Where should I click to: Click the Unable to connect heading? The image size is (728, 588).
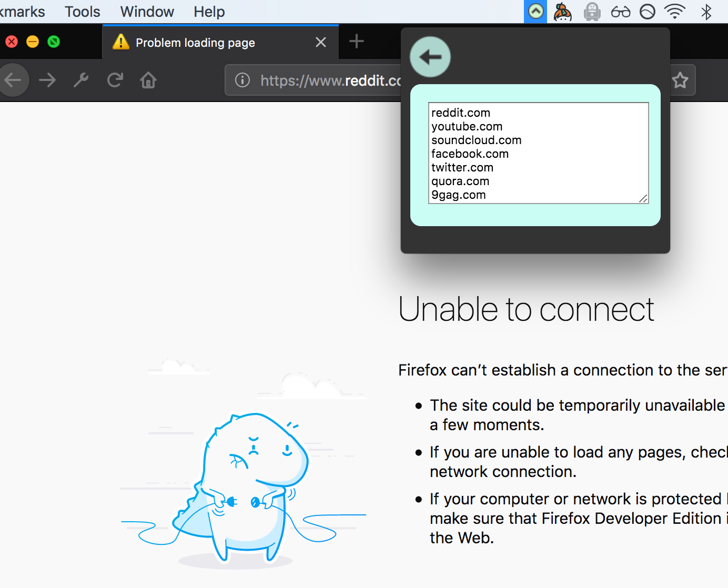click(526, 309)
